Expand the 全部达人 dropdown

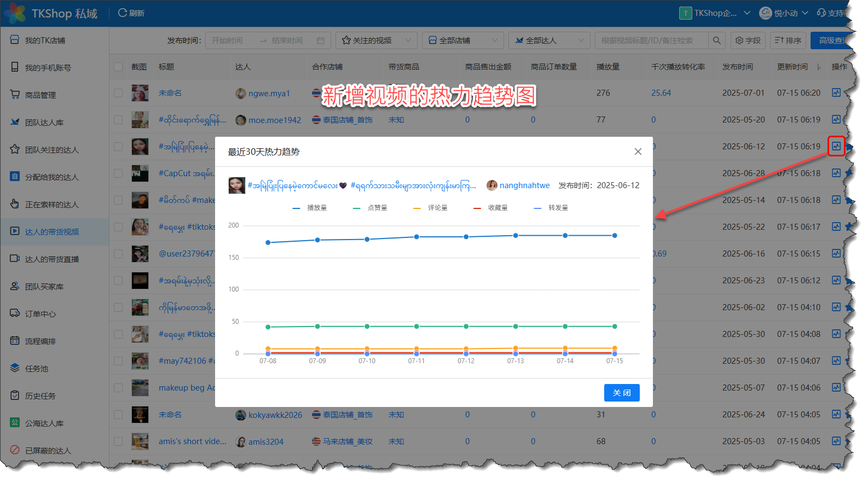coord(549,40)
